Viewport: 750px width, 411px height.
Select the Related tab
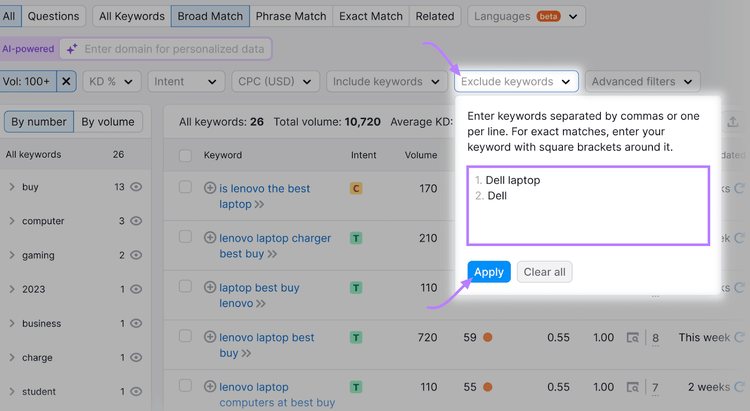(435, 16)
